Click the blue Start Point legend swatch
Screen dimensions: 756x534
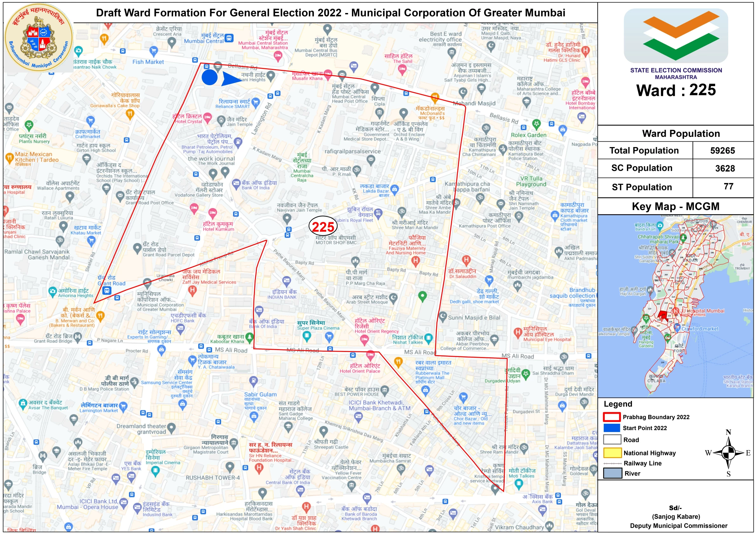[x=612, y=428]
